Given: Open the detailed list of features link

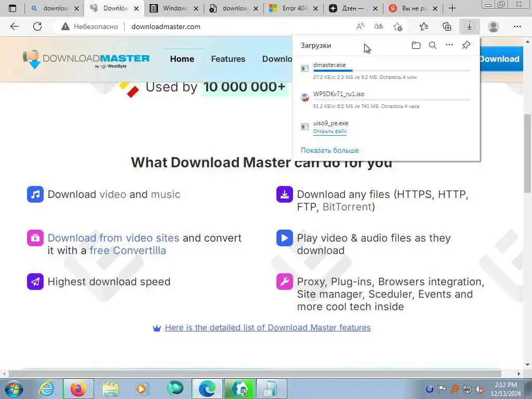Looking at the screenshot, I should (268, 327).
